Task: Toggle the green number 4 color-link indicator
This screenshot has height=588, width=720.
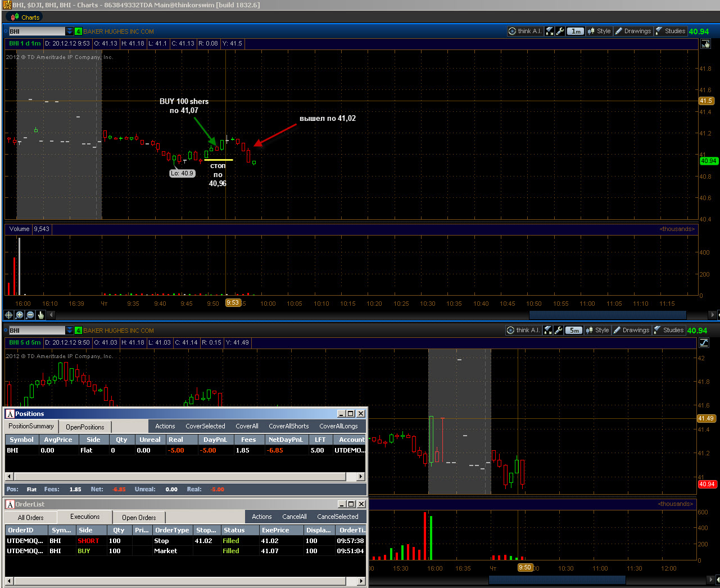Action: 78,31
